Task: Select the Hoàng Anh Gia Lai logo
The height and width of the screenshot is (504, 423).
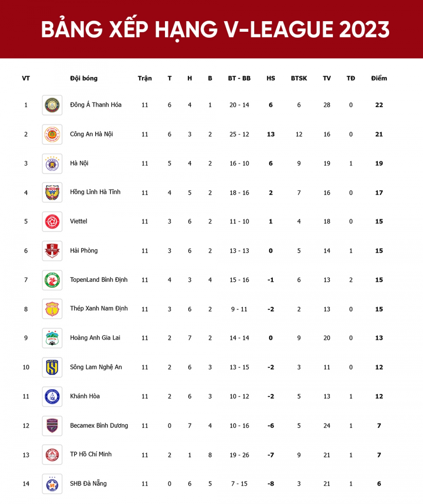Action: (x=52, y=338)
